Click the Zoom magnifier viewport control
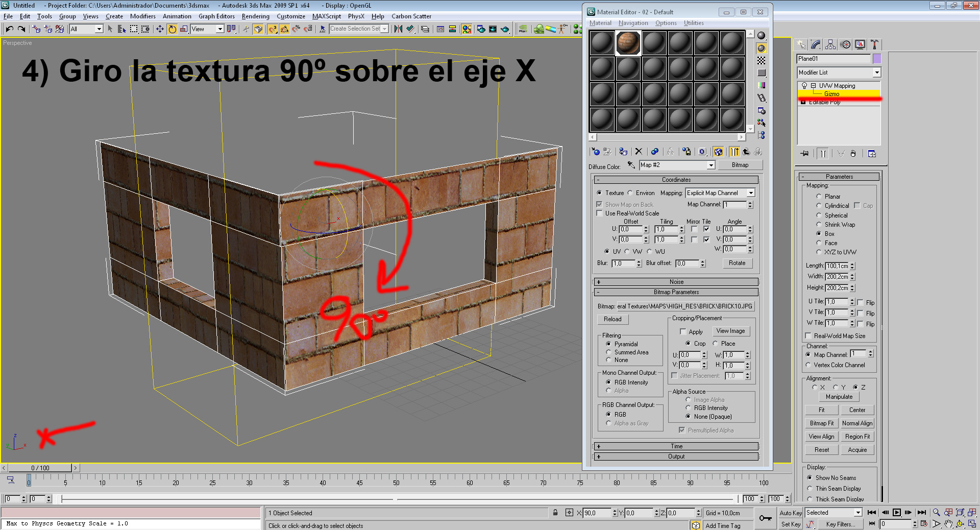Image resolution: width=980 pixels, height=530 pixels. tap(936, 512)
